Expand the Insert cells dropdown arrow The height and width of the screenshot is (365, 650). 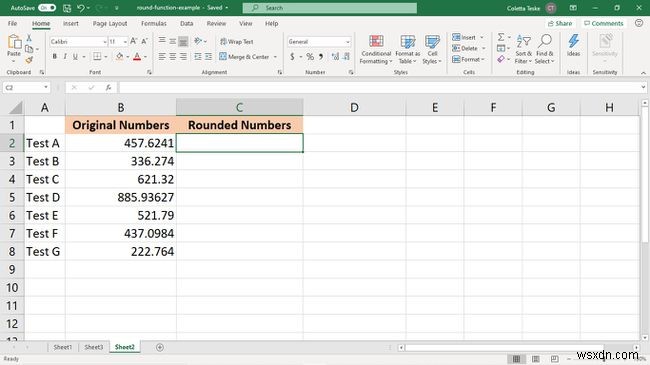pos(482,37)
